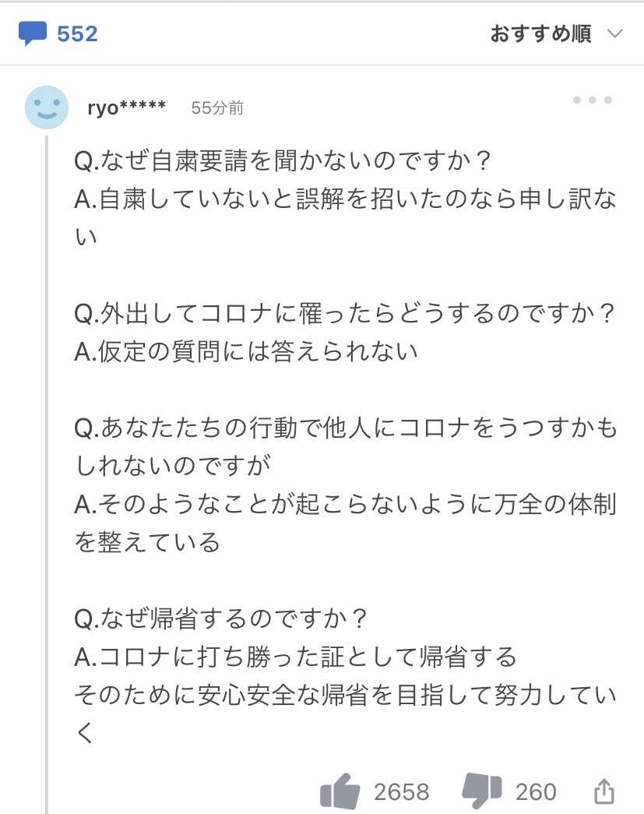Dislike the comment with thumbs down
The height and width of the screenshot is (814, 644).
pyautogui.click(x=482, y=791)
